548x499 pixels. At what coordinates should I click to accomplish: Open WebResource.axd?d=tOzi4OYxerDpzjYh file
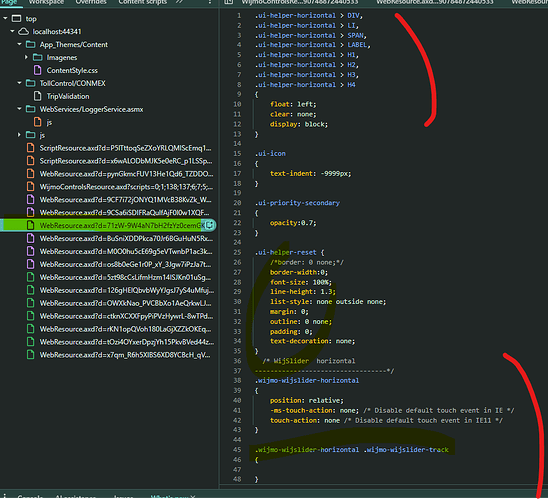pyautogui.click(x=127, y=342)
